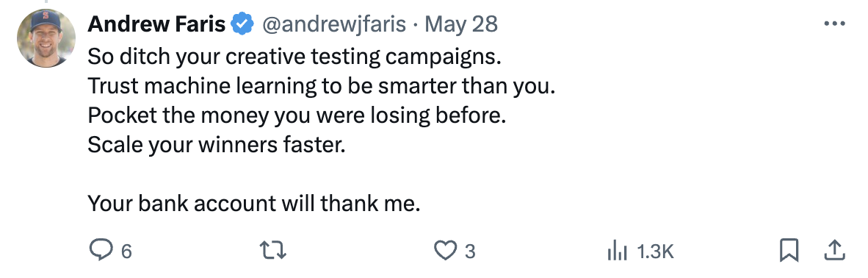Repost the tweet with the retweet icon
Viewport: 868px width, 278px height.
[273, 251]
